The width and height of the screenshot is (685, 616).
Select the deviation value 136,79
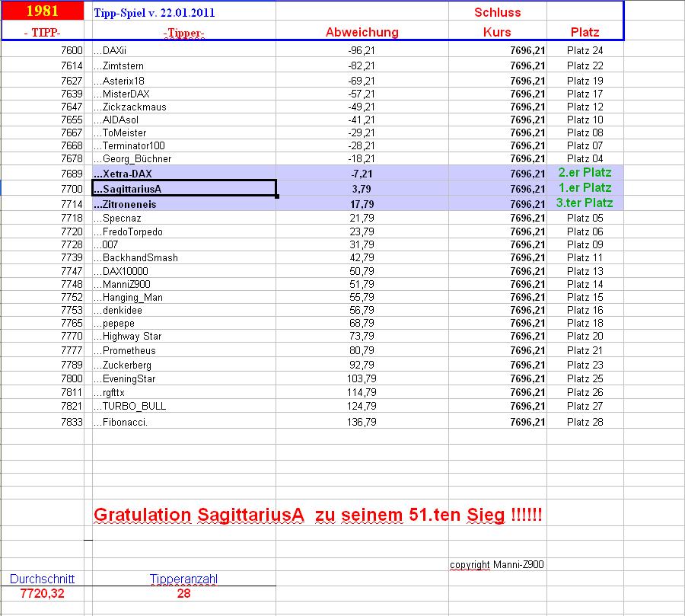click(x=362, y=422)
